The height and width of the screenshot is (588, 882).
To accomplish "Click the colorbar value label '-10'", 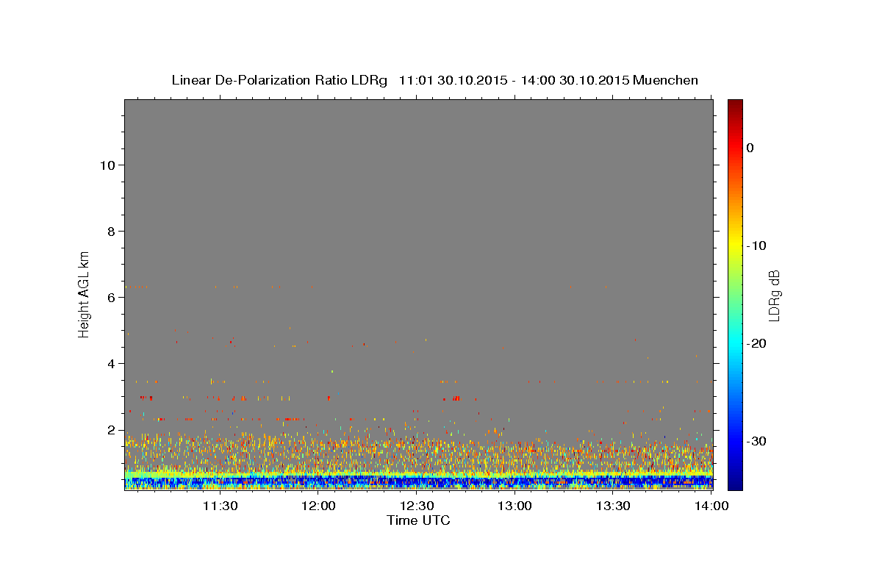I will [x=757, y=245].
